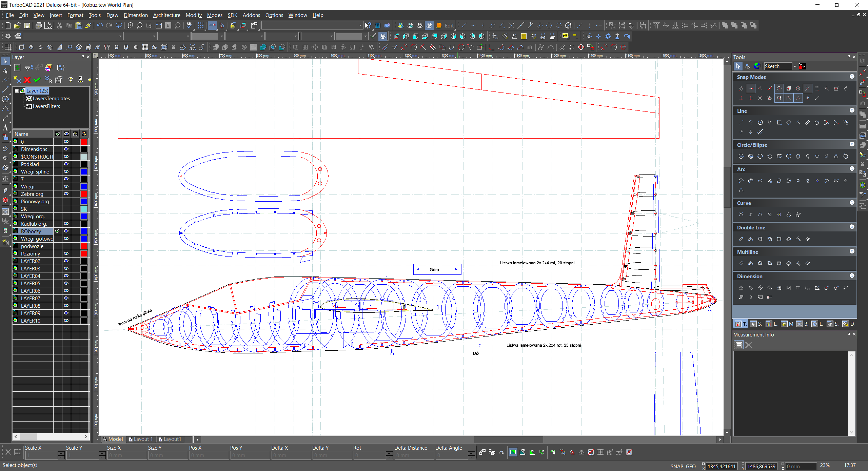Click the Rectangle tool in the Line section
This screenshot has height=471, width=868.
779,122
